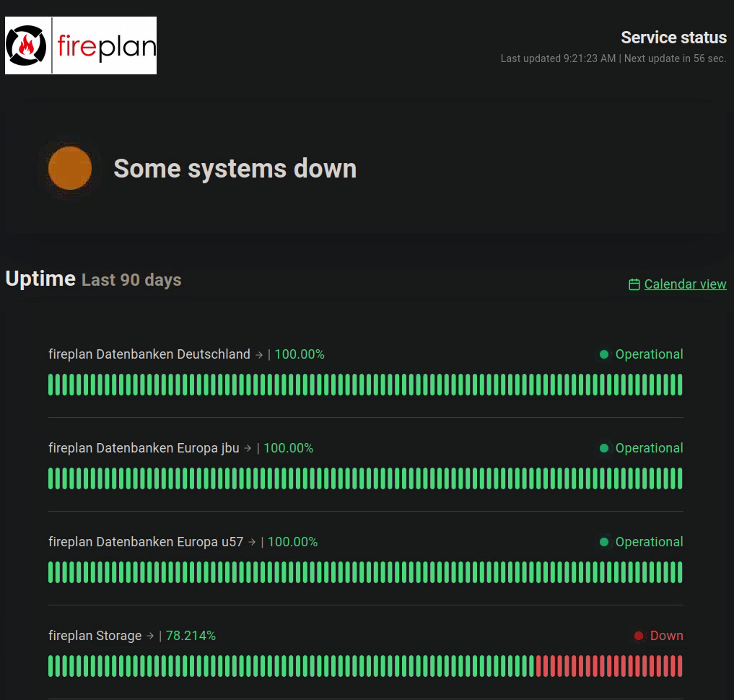Screen dimensions: 734x700
Task: Click red Down dot for fireplan Storage
Action: tap(639, 636)
